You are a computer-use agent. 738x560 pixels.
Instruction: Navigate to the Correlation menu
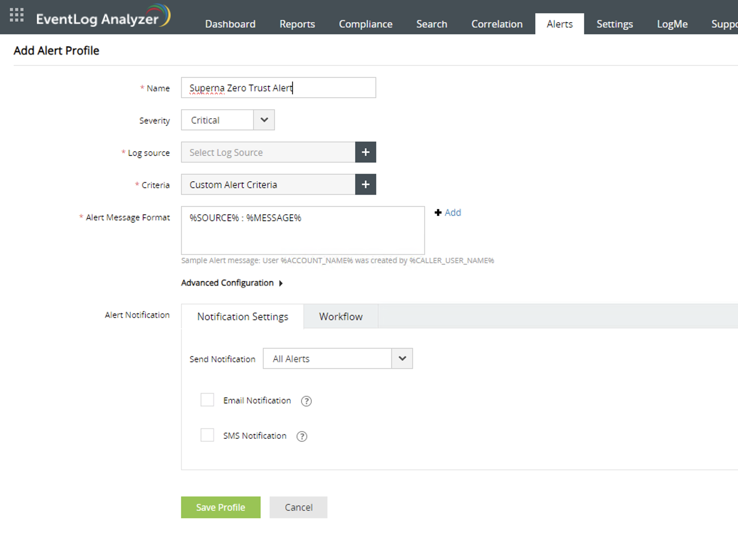[x=496, y=24]
